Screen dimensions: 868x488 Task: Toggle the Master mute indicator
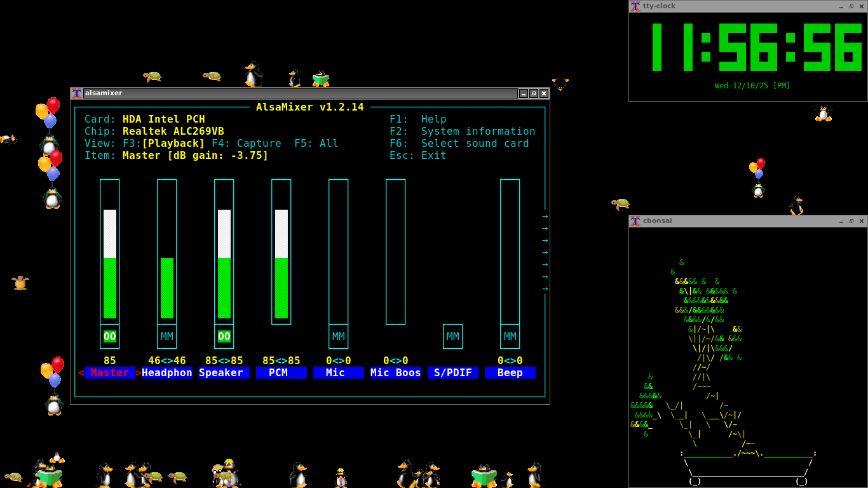point(110,336)
